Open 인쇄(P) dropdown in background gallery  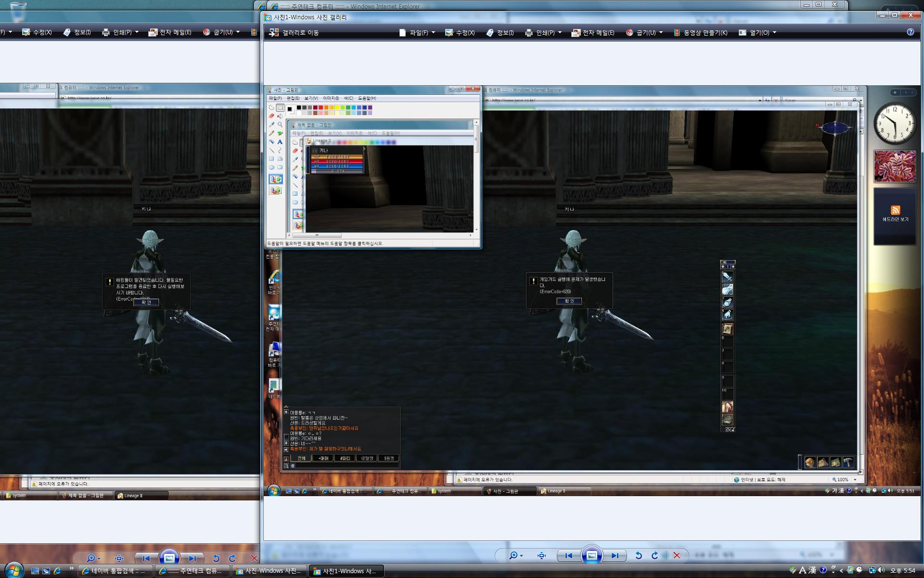(x=120, y=32)
